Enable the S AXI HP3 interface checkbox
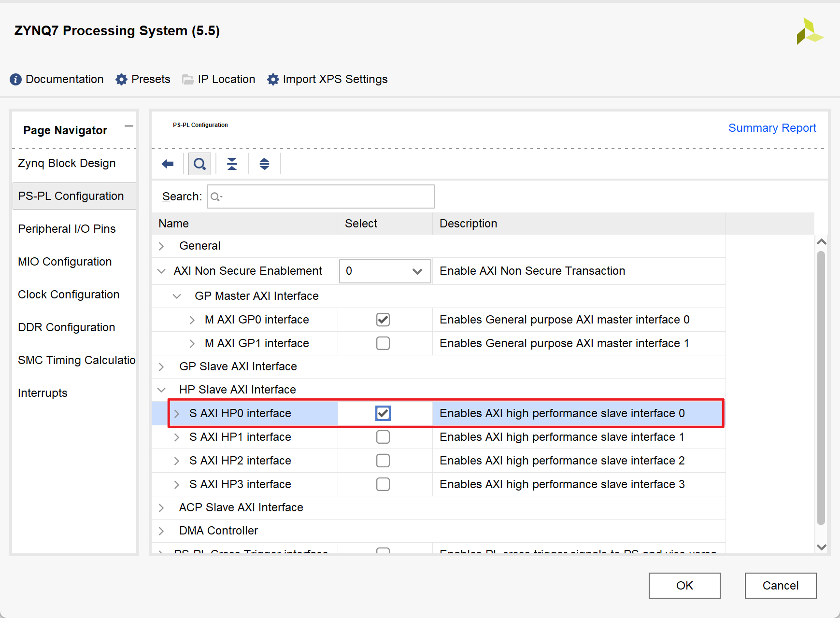Image resolution: width=840 pixels, height=618 pixels. tap(383, 484)
